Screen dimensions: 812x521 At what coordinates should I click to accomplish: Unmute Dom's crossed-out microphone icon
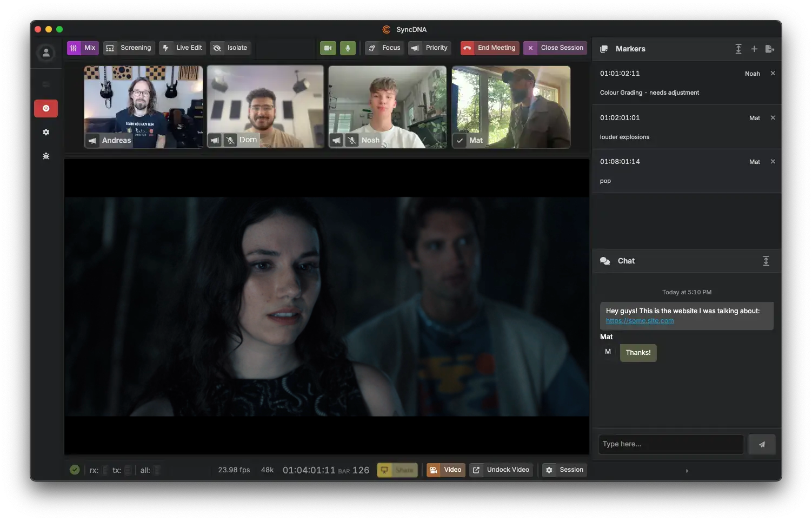230,141
